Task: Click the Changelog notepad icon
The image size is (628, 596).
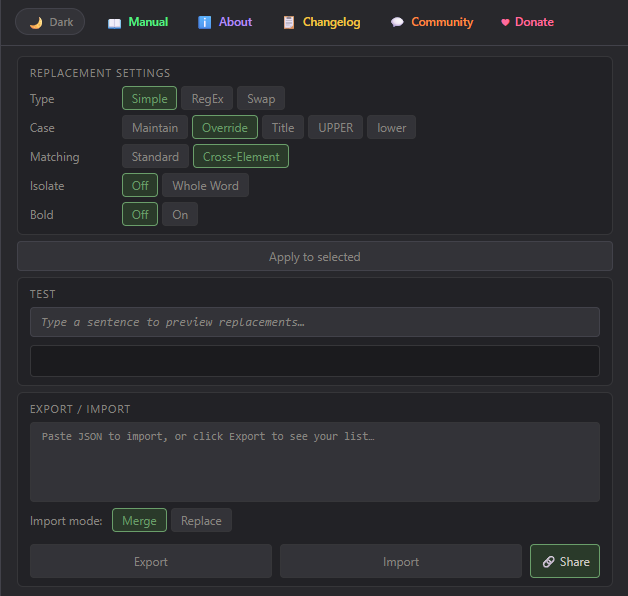Action: [289, 22]
